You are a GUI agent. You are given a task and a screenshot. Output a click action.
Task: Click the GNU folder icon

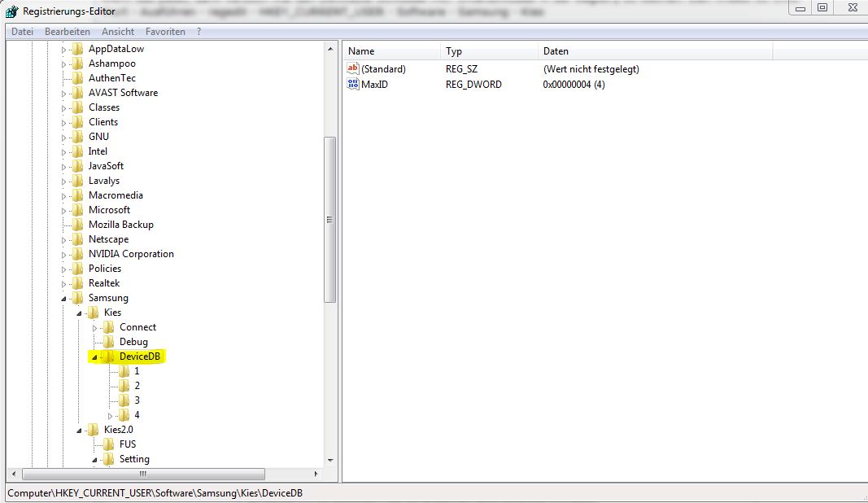coord(78,137)
